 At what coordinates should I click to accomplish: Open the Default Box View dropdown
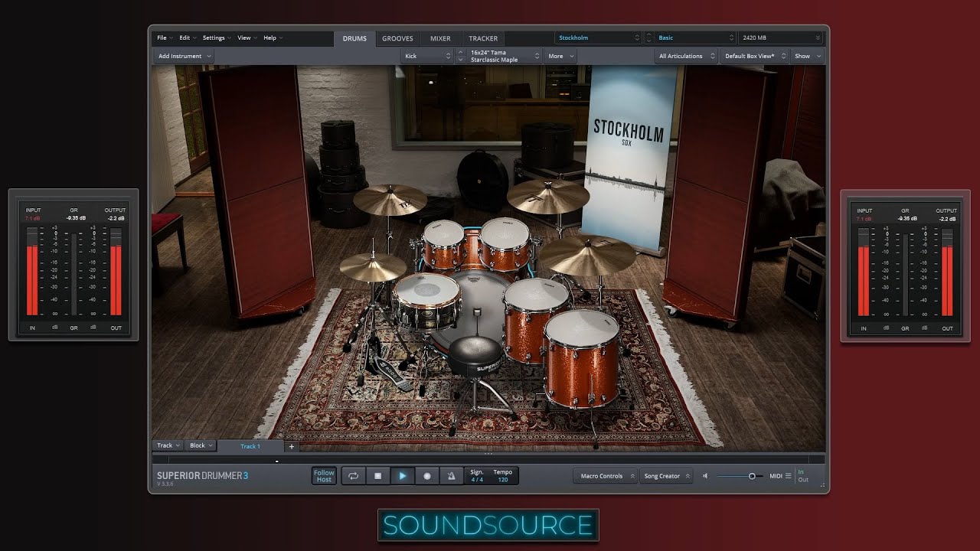click(755, 56)
